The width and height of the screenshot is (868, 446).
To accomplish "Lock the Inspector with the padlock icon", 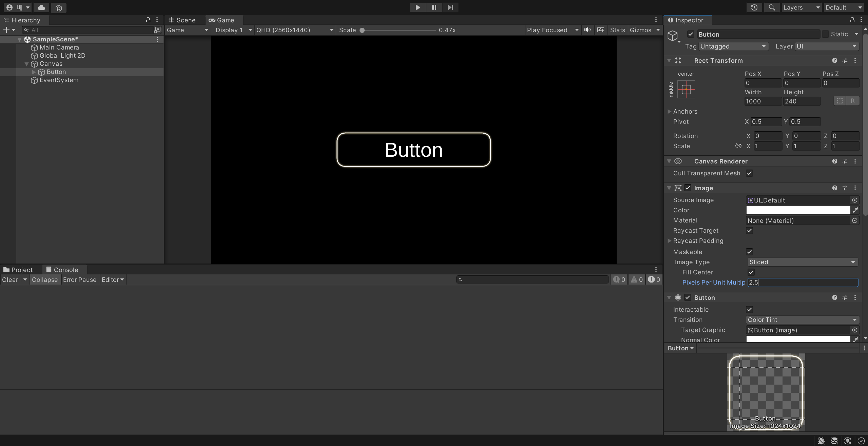I will point(852,20).
